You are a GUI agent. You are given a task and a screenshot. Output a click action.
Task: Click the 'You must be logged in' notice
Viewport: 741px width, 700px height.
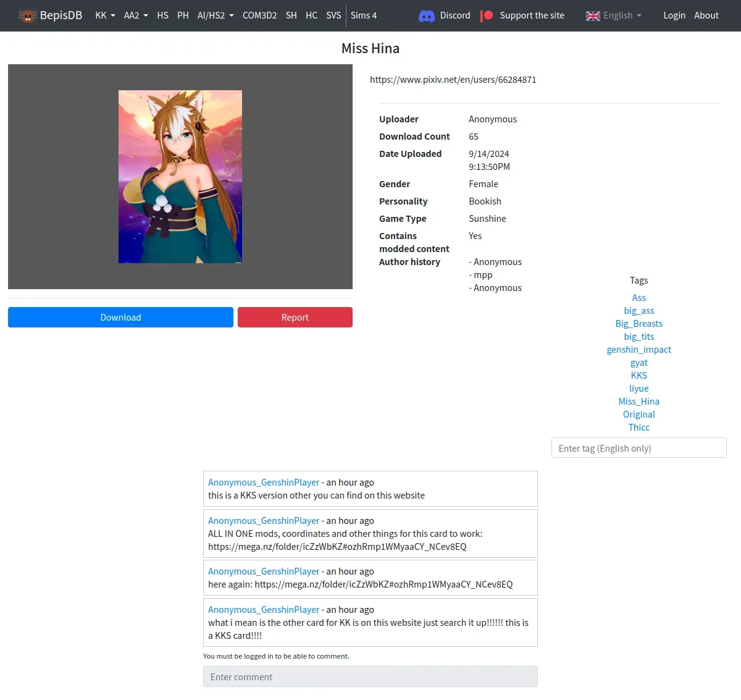(x=276, y=656)
